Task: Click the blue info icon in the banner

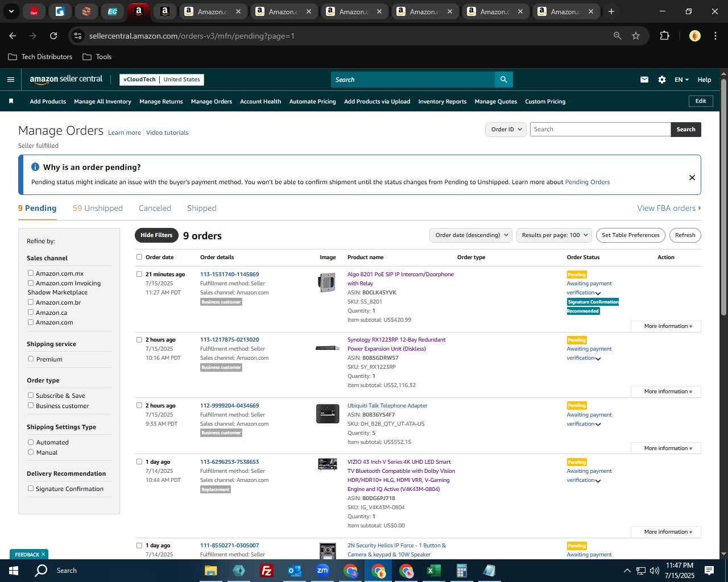Action: tap(35, 167)
